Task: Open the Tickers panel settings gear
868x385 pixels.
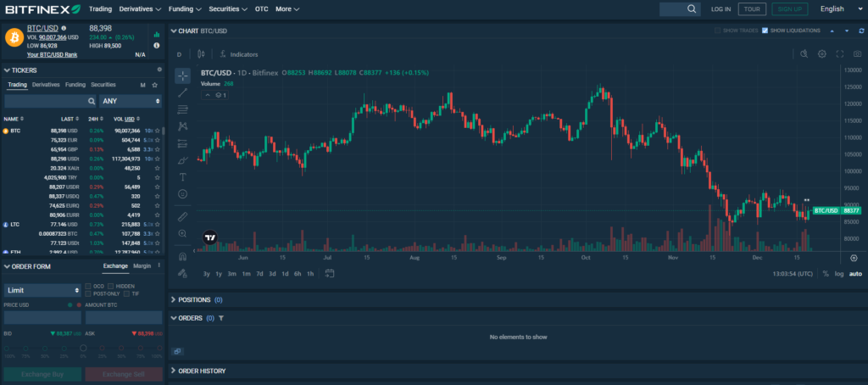Action: pos(159,70)
